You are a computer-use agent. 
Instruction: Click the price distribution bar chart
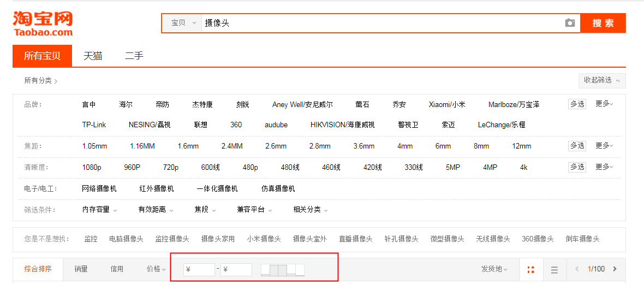283,270
